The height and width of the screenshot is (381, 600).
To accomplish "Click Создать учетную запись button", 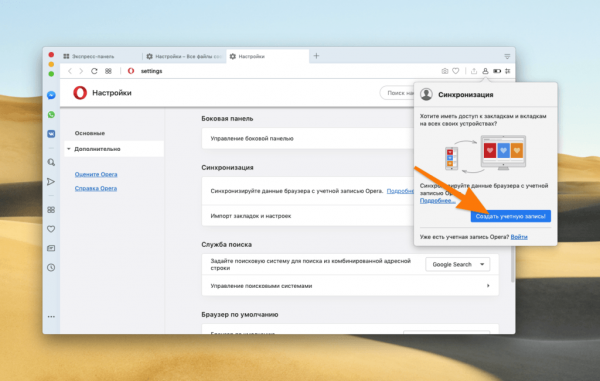I will (510, 216).
